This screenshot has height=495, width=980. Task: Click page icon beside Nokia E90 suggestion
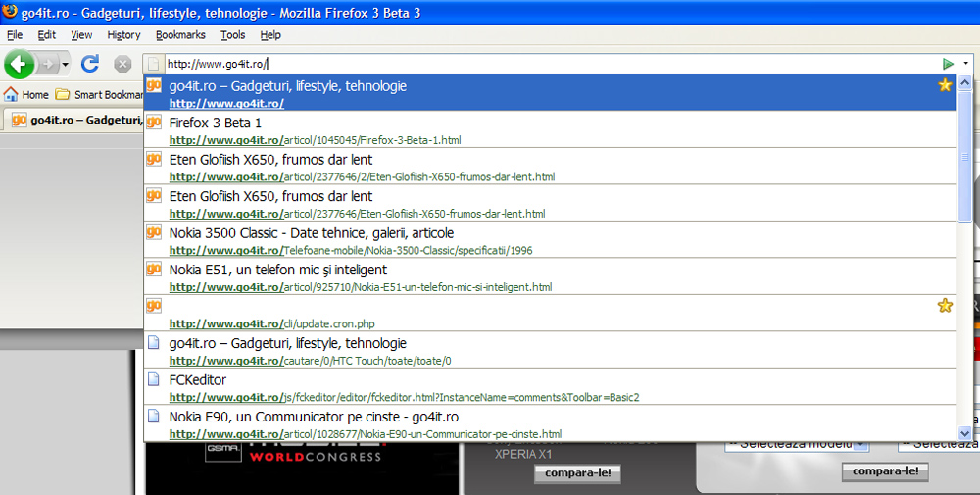(153, 416)
